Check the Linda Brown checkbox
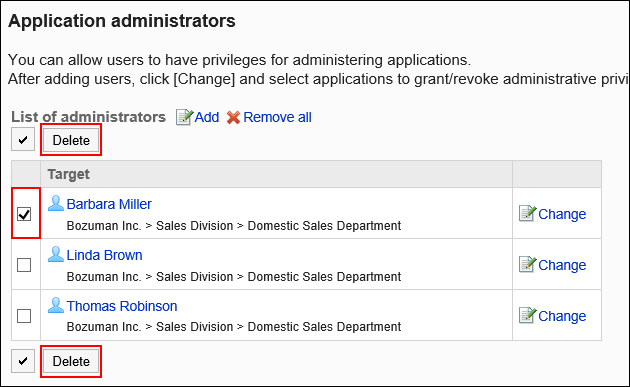630x387 pixels. (x=24, y=265)
